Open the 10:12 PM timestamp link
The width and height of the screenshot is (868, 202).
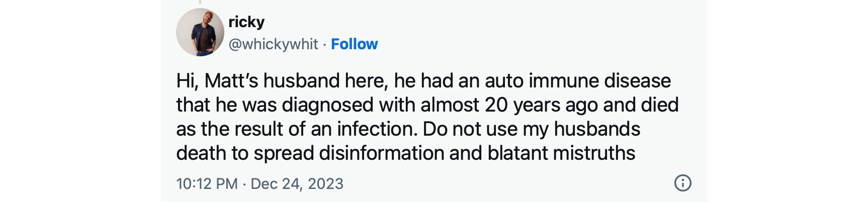207,184
